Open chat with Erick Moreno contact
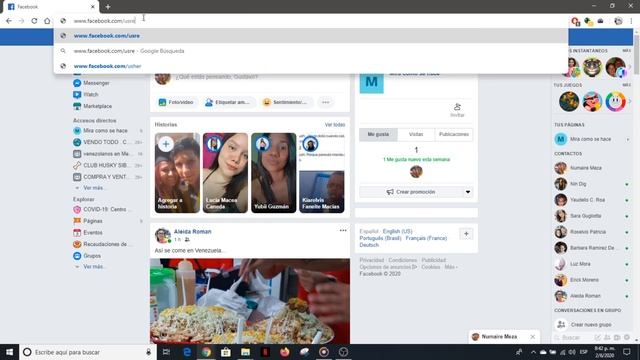This screenshot has height=360, width=640. click(x=584, y=280)
